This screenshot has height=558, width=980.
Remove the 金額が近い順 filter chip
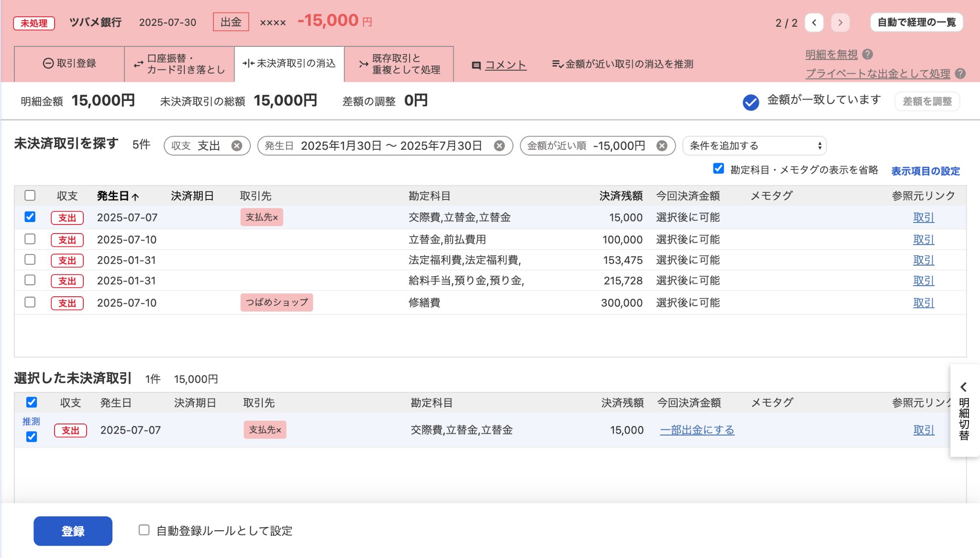662,146
